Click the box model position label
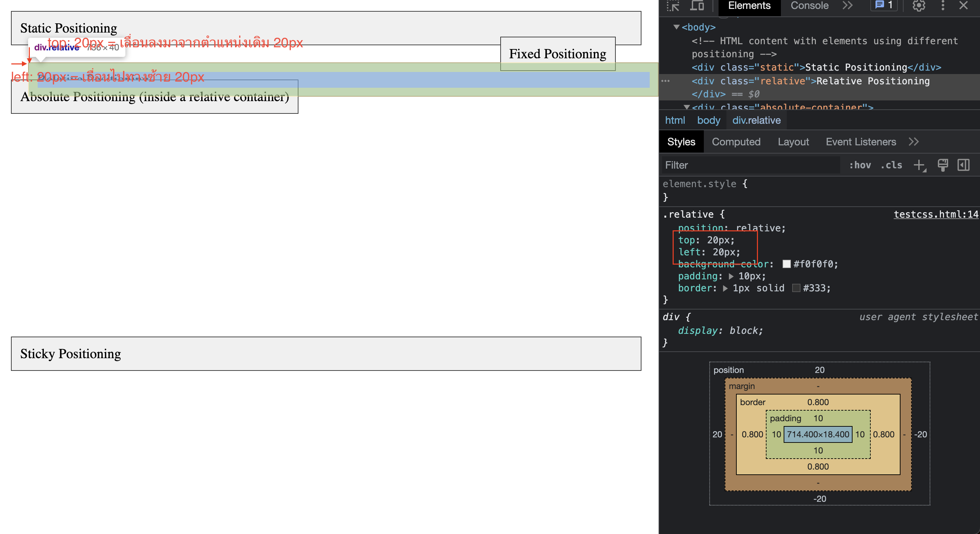 click(x=728, y=370)
